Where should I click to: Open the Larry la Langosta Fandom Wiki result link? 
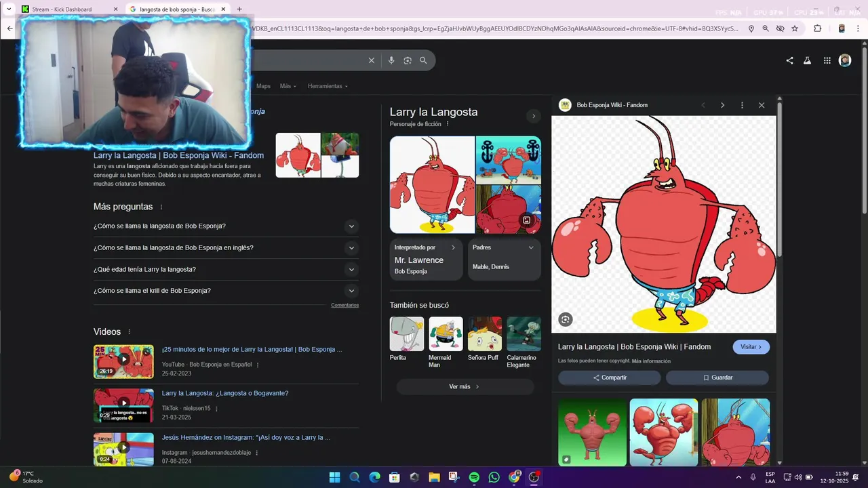point(178,155)
